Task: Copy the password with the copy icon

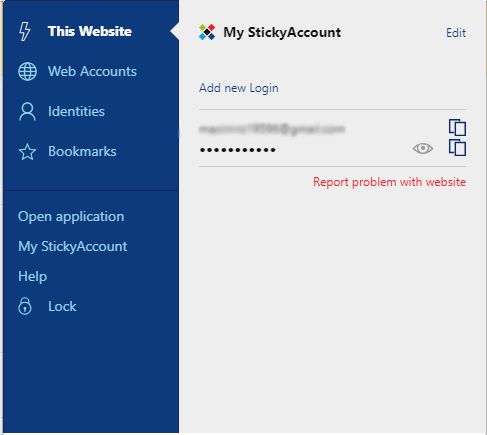Action: click(x=457, y=148)
